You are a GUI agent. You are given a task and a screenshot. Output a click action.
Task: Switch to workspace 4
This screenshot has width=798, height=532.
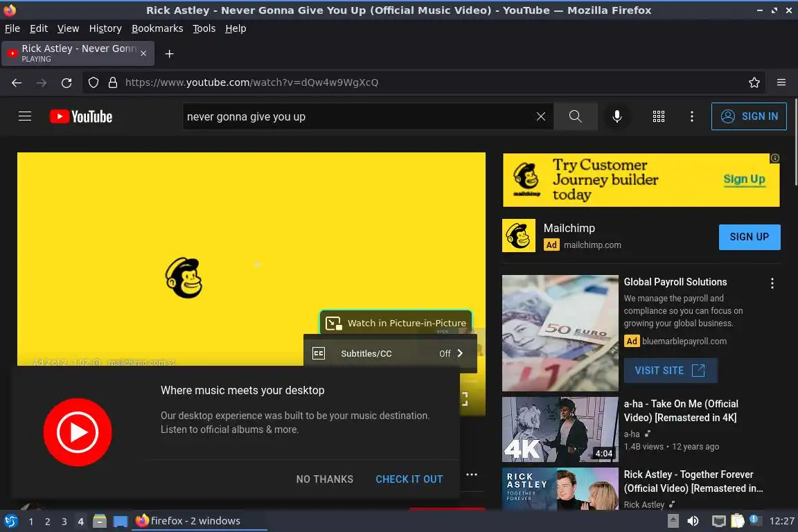pos(80,522)
